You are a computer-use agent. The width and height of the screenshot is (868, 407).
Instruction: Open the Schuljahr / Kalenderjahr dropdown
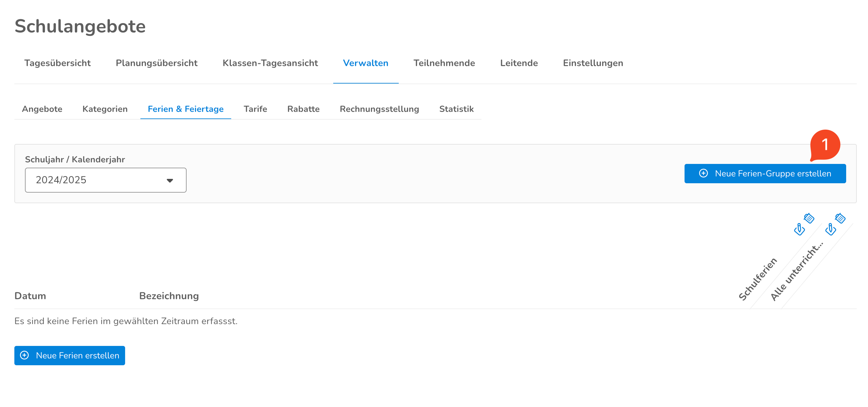[105, 180]
